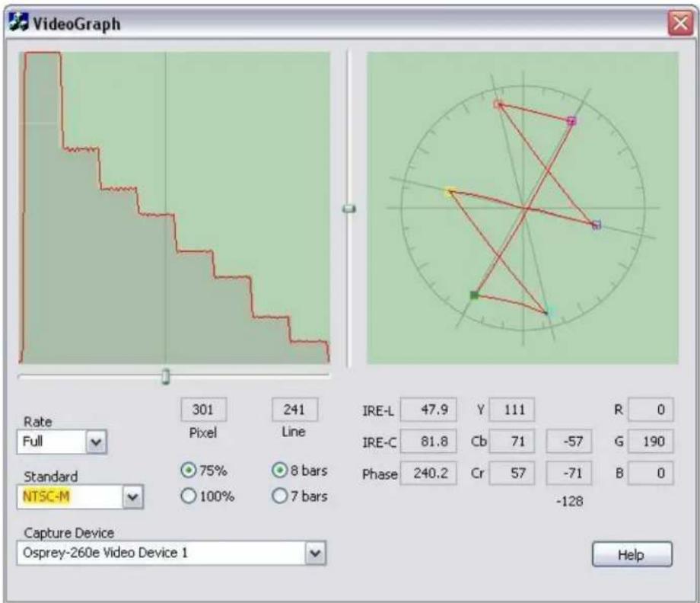
Task: Click the Cb offset field showing -57
Action: pos(569,442)
